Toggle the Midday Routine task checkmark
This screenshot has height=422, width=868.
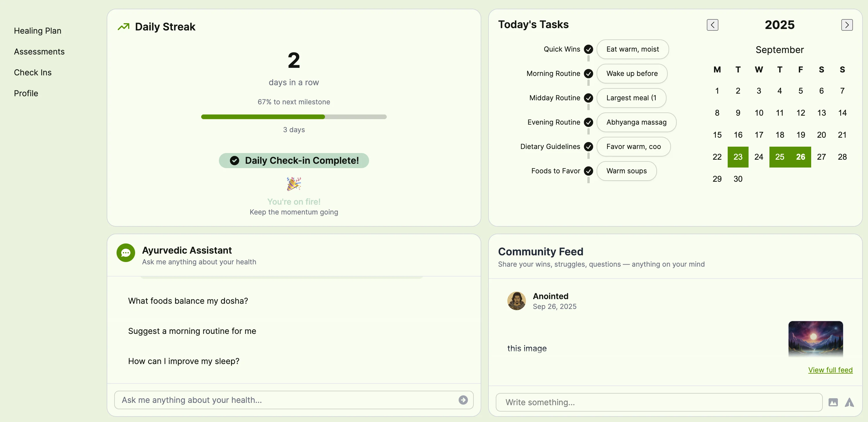click(x=588, y=98)
